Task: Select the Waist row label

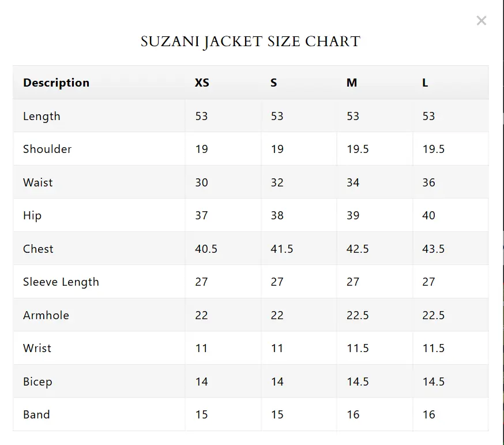Action: (37, 182)
